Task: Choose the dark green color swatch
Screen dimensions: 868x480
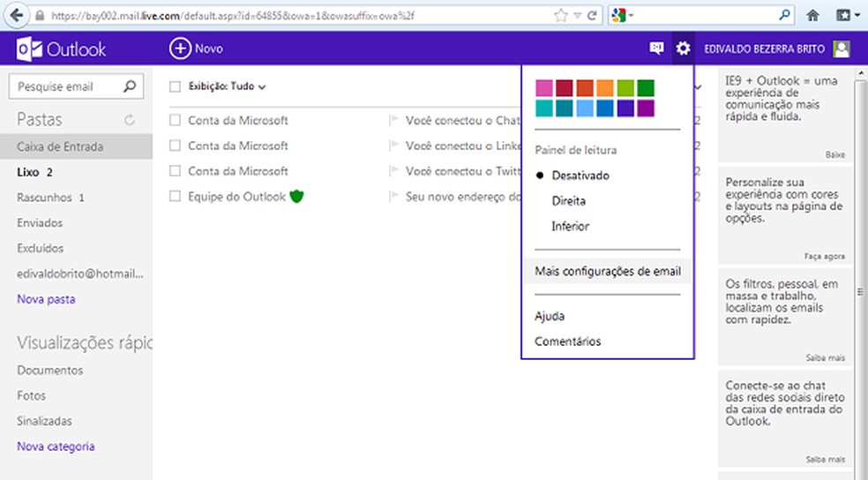Action: 646,88
